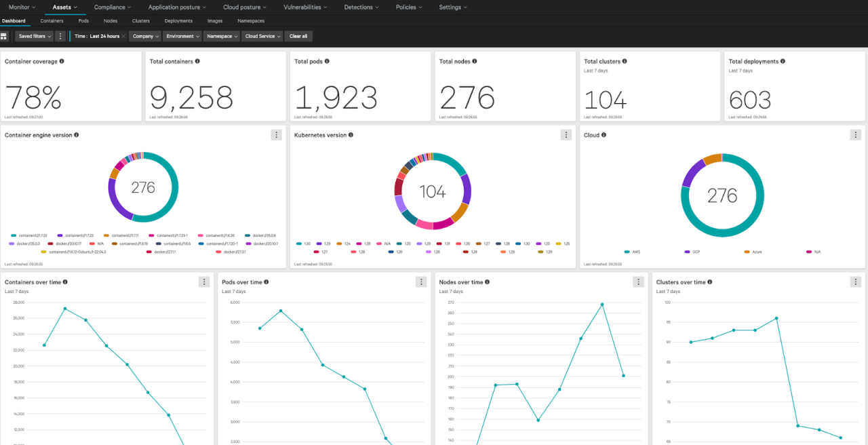The width and height of the screenshot is (868, 445).
Task: Open the Assets top navigation menu
Action: (x=65, y=7)
